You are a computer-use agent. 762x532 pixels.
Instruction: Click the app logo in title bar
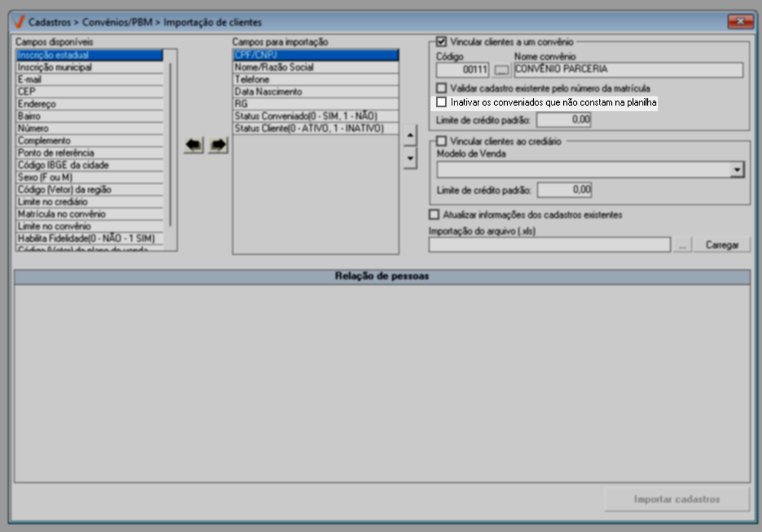[19, 22]
